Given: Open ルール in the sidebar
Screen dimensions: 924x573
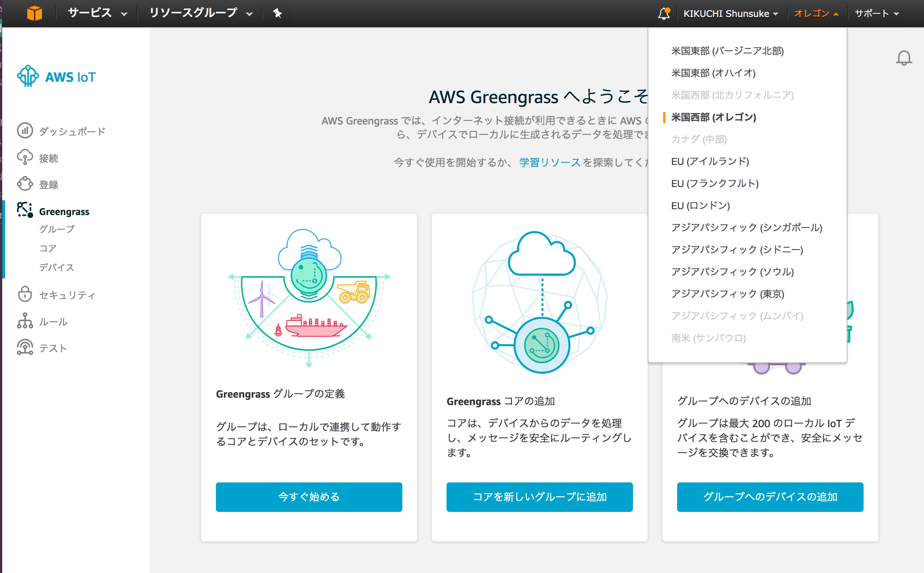Looking at the screenshot, I should (53, 322).
